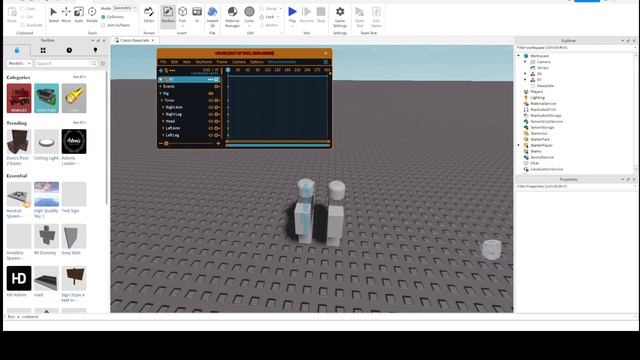
Task: Expand the Events track in animator
Action: coord(160,87)
